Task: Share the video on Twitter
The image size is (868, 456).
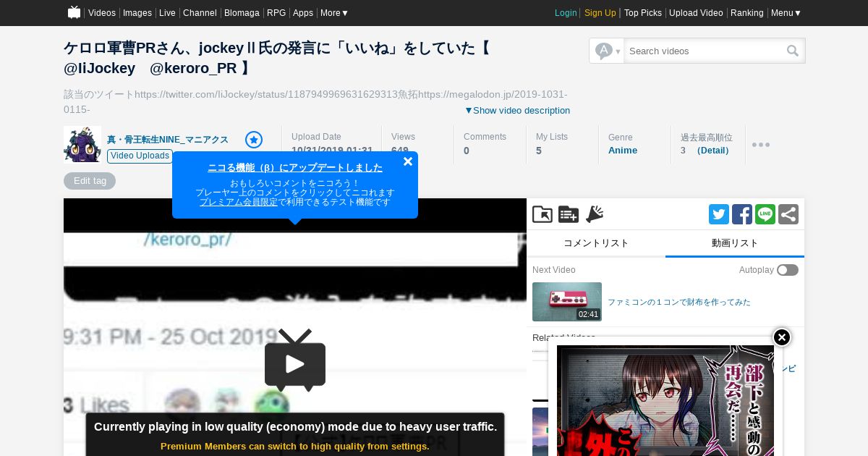Action: click(719, 214)
